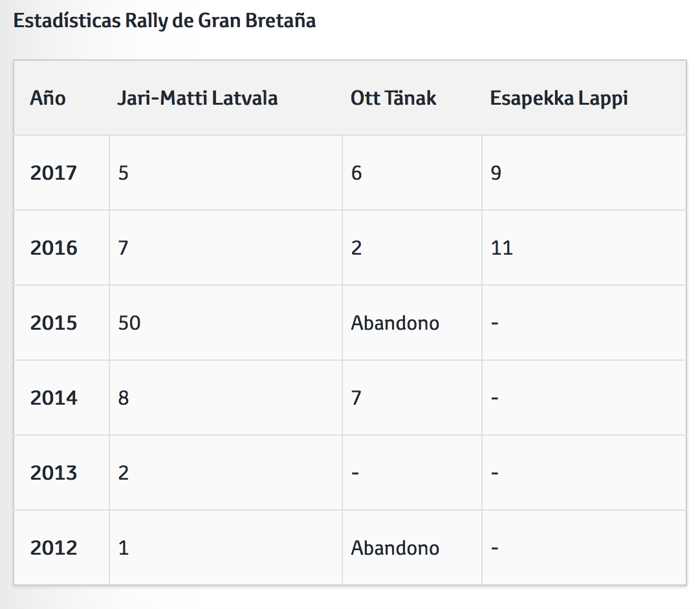This screenshot has height=609, width=700.
Task: Select the 'Jari-Matti Latvala' column header
Action: point(197,98)
